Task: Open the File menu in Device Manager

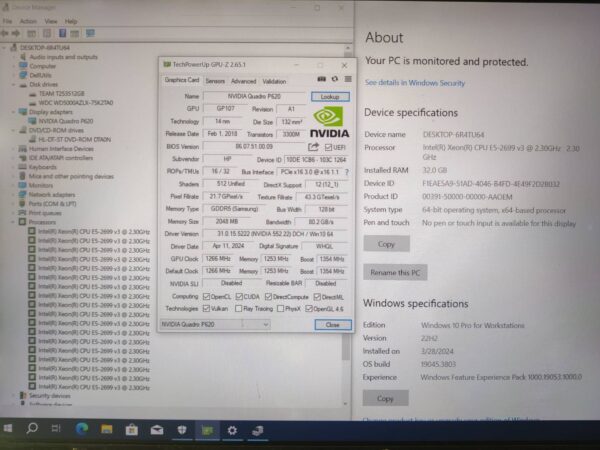Action: 7,21
